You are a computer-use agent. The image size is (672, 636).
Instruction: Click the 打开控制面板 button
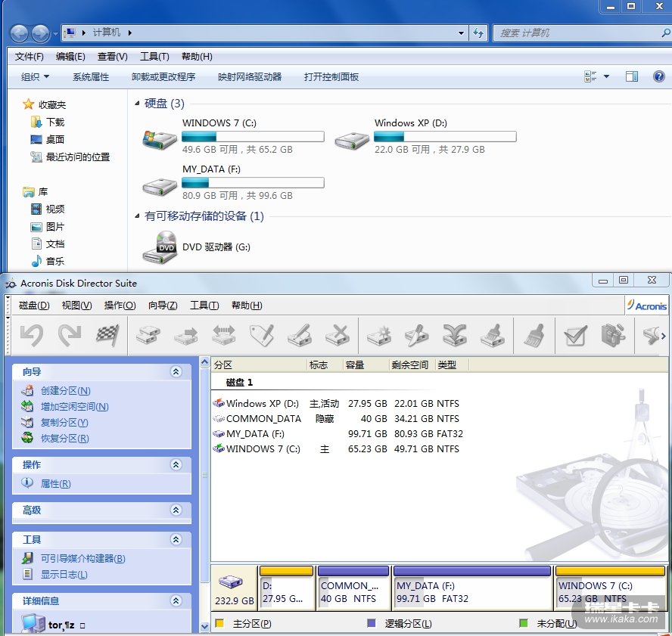[x=331, y=77]
